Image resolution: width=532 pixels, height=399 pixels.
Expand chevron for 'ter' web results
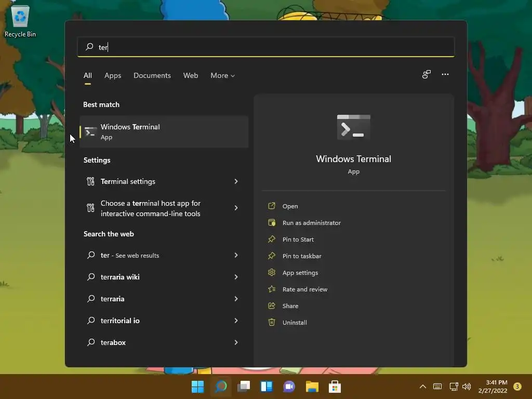coord(236,255)
